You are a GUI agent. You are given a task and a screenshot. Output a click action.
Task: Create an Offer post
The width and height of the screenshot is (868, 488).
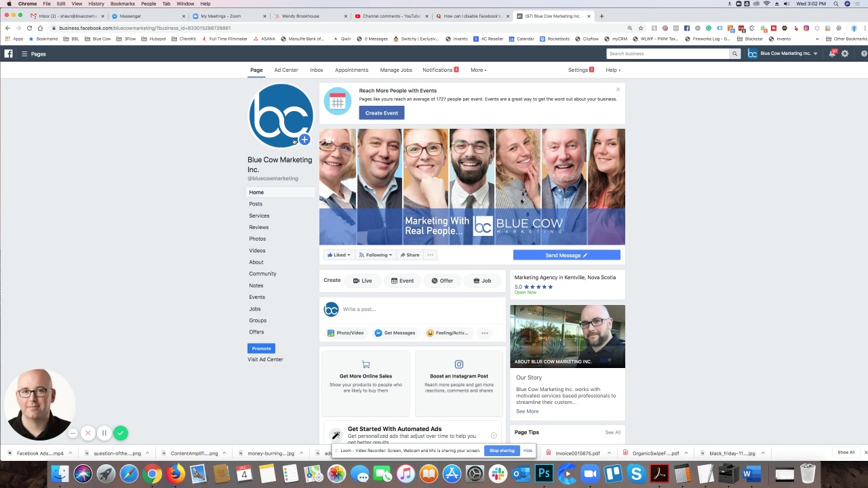[442, 281]
